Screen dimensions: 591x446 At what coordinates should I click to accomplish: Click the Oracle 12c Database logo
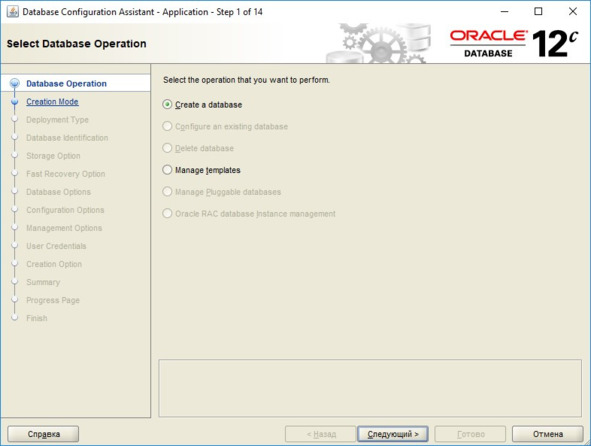tap(514, 44)
